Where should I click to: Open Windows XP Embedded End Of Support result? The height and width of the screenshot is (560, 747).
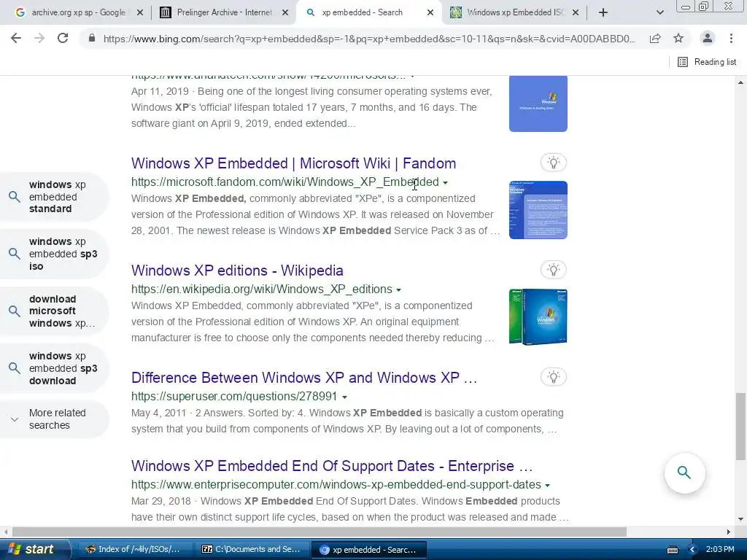tap(332, 466)
